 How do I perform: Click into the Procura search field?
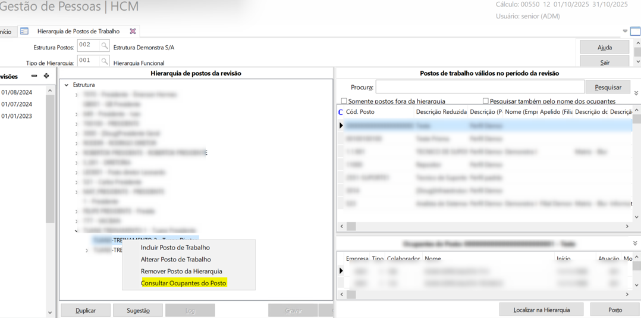[x=479, y=88]
